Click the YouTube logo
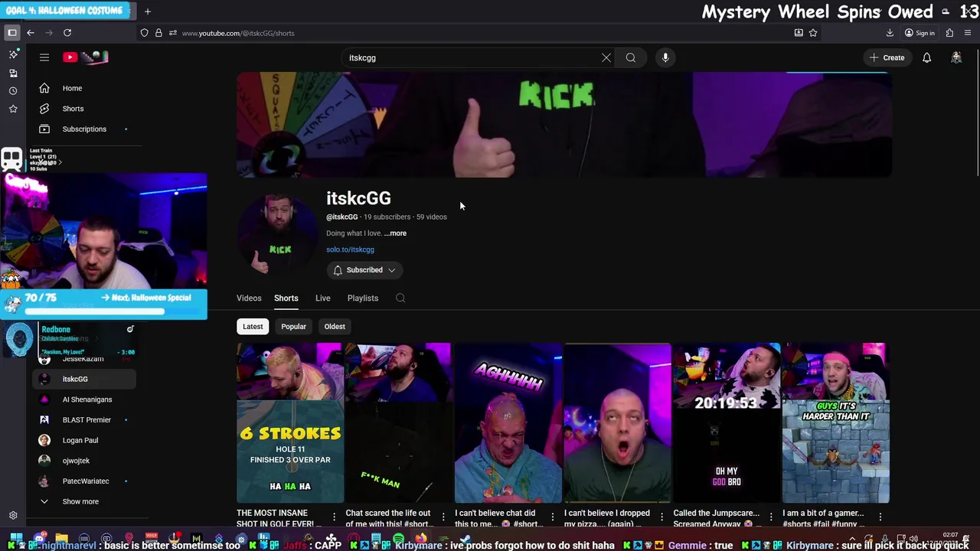The image size is (980, 551). (85, 57)
